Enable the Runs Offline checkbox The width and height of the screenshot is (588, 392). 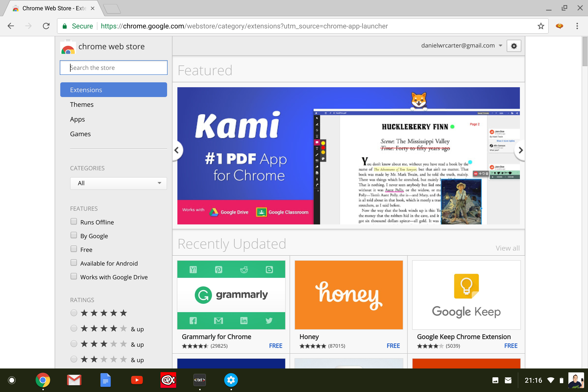[x=73, y=221]
